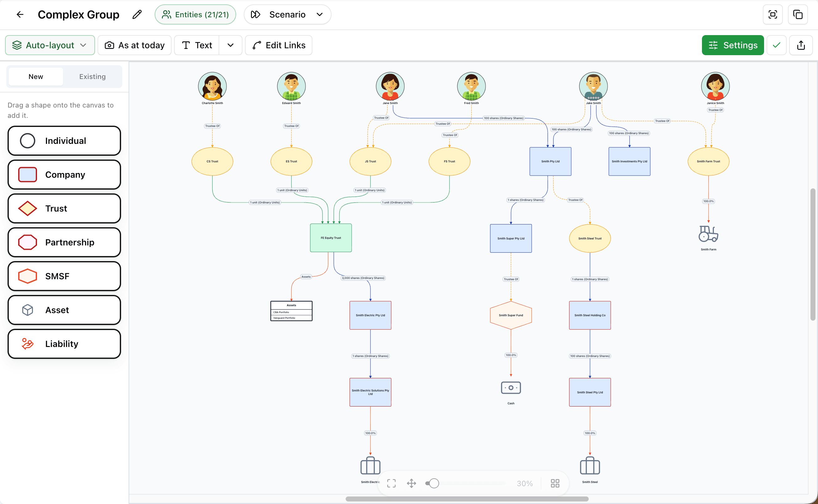
Task: Switch to the Existing tab
Action: coord(93,77)
